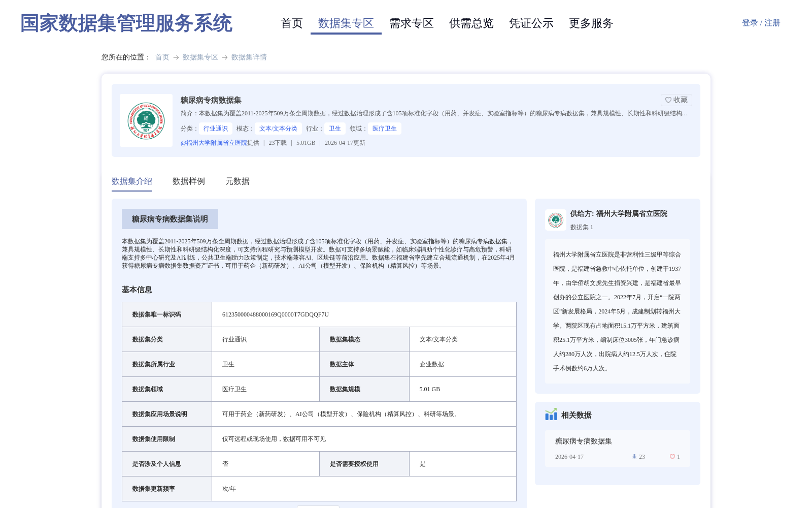Click the 是否需要授权使用 label cell
Image resolution: width=812 pixels, height=508 pixels.
point(364,464)
